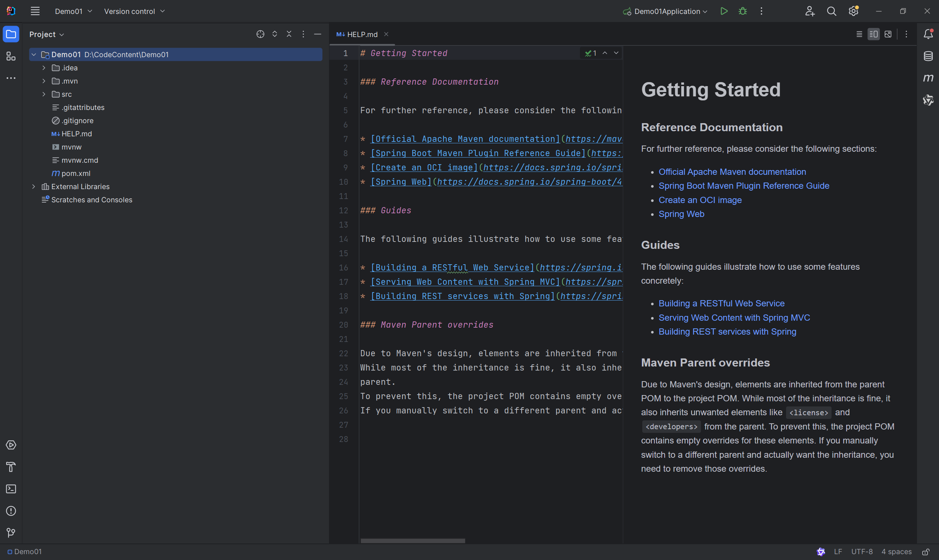The width and height of the screenshot is (939, 560).
Task: Open the Terminal tool window
Action: pyautogui.click(x=11, y=489)
